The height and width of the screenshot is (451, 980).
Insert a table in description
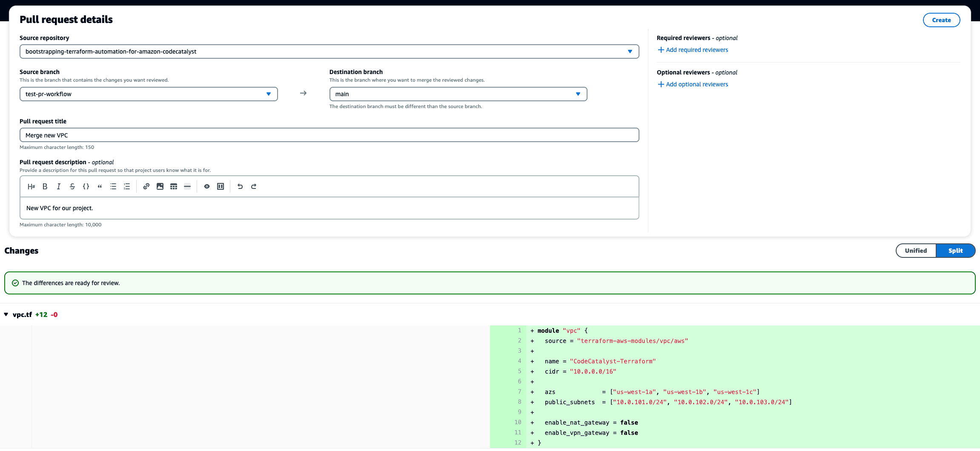pos(174,186)
